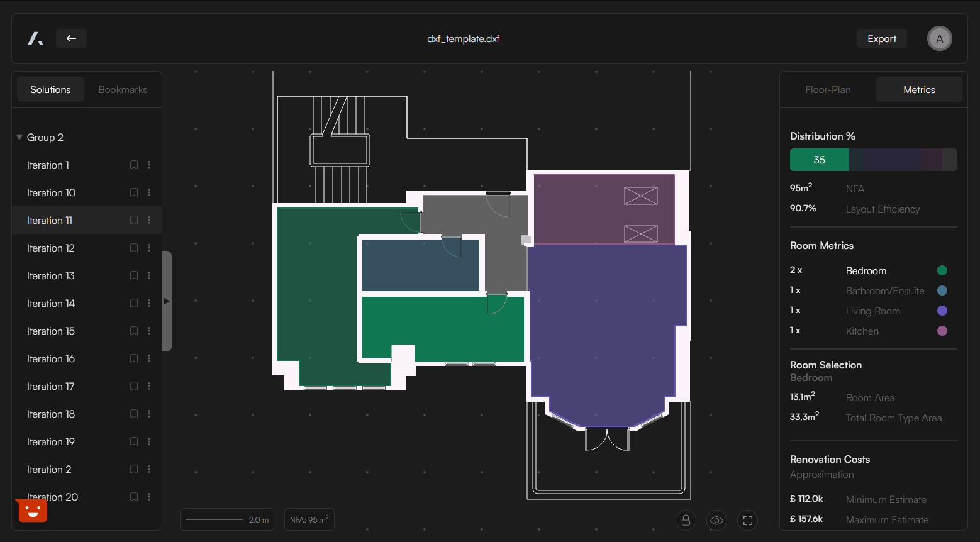Click the lock icon below canvas

686,520
